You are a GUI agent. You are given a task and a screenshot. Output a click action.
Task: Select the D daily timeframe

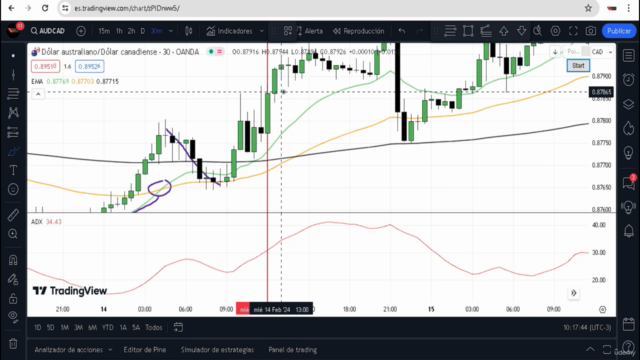click(x=142, y=31)
